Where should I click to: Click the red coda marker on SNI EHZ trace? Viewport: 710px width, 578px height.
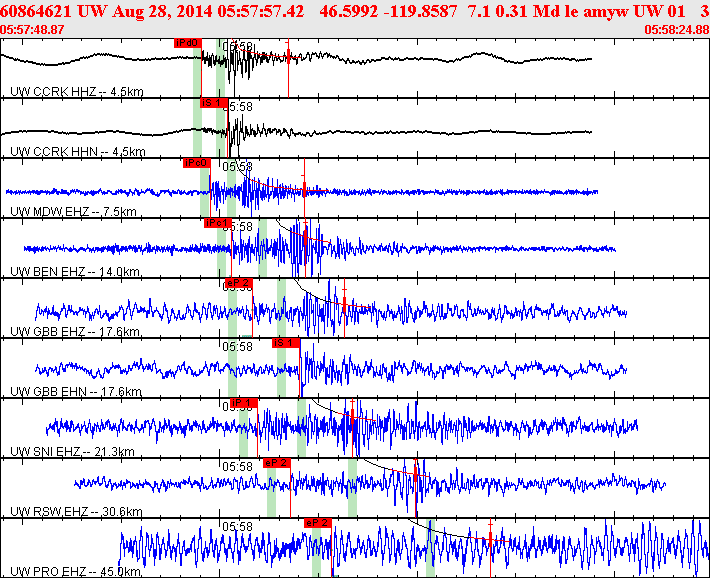352,418
